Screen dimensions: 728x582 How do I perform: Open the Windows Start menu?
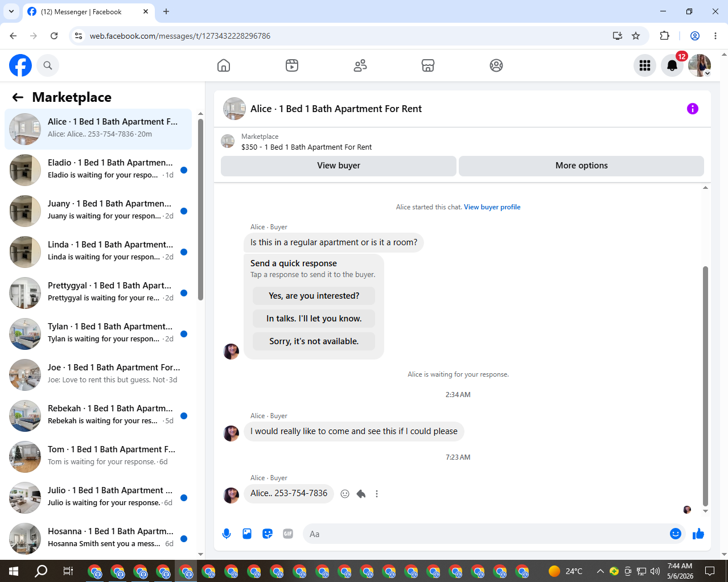(14, 571)
